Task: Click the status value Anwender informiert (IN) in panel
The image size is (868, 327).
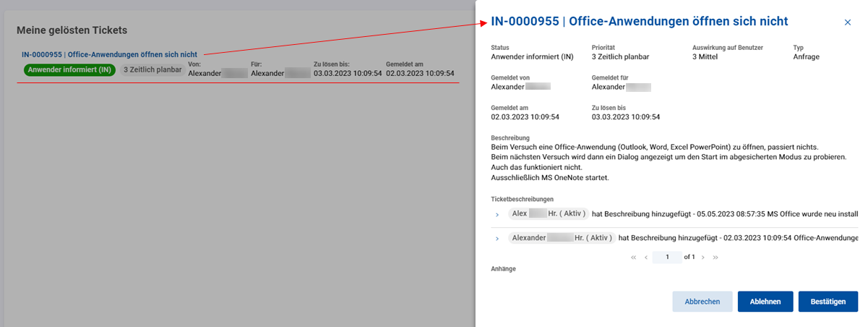Action: 532,56
